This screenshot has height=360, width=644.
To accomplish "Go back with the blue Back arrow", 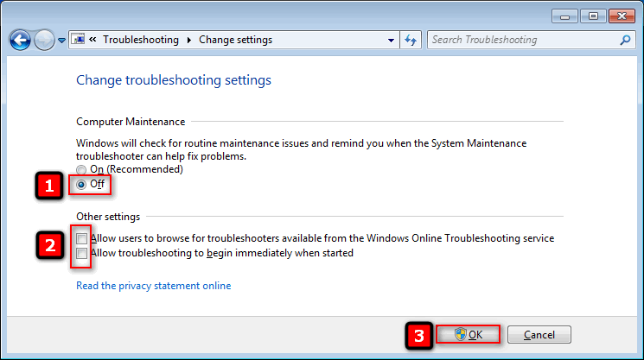I will pyautogui.click(x=20, y=41).
